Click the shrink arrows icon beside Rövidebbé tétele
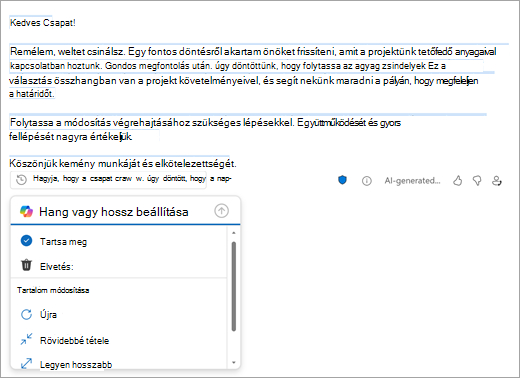Image resolution: width=520 pixels, height=378 pixels. 26,339
